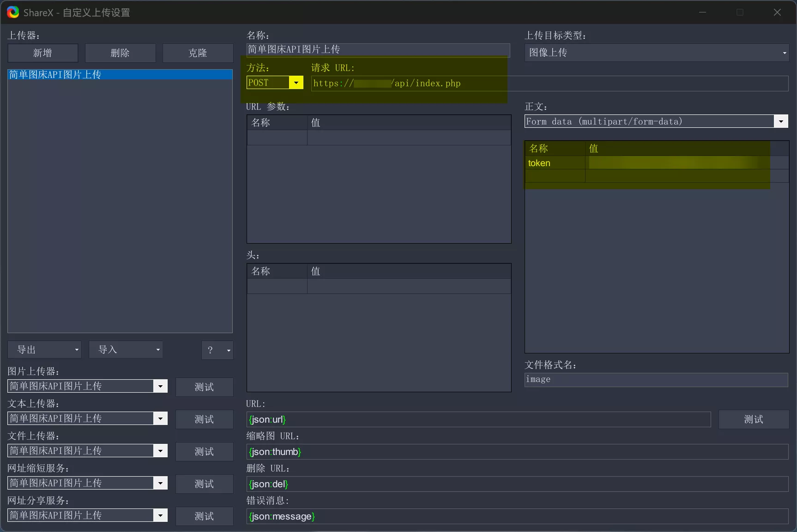Click the 文件格式名 field containing image
The height and width of the screenshot is (532, 797).
click(656, 380)
